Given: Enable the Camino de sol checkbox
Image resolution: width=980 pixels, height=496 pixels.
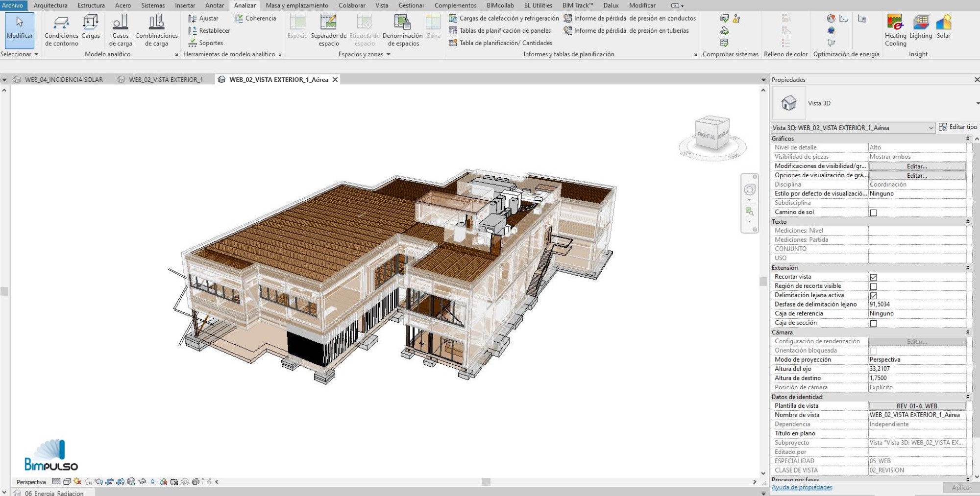Looking at the screenshot, I should (x=873, y=213).
